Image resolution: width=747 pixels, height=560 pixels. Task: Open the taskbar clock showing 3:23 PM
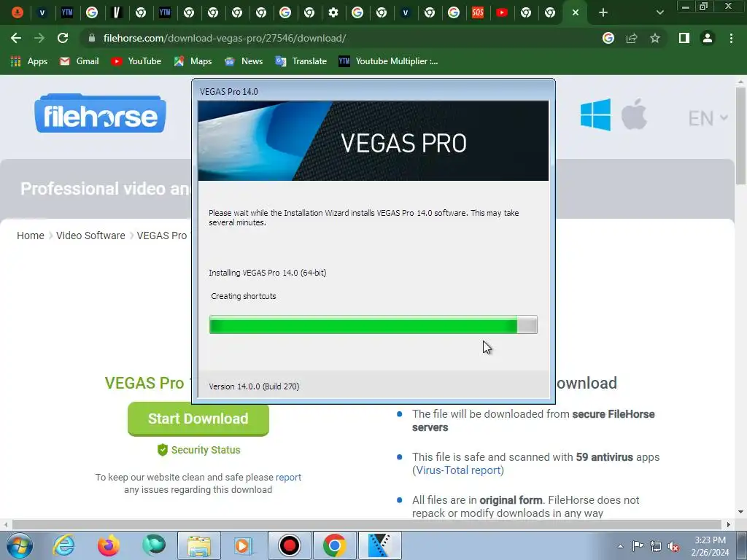[x=711, y=546]
